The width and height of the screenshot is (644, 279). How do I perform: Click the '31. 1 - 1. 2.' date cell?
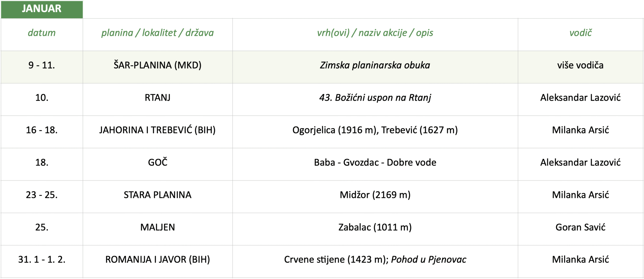[42, 260]
